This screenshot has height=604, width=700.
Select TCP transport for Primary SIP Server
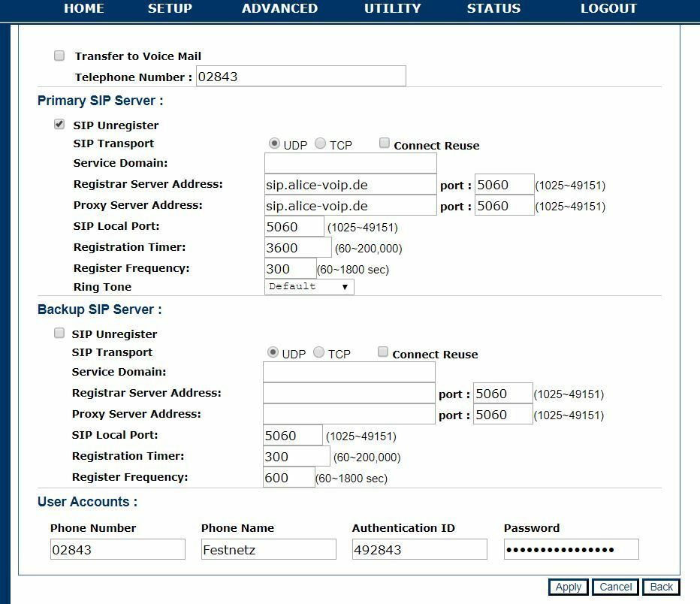(320, 143)
